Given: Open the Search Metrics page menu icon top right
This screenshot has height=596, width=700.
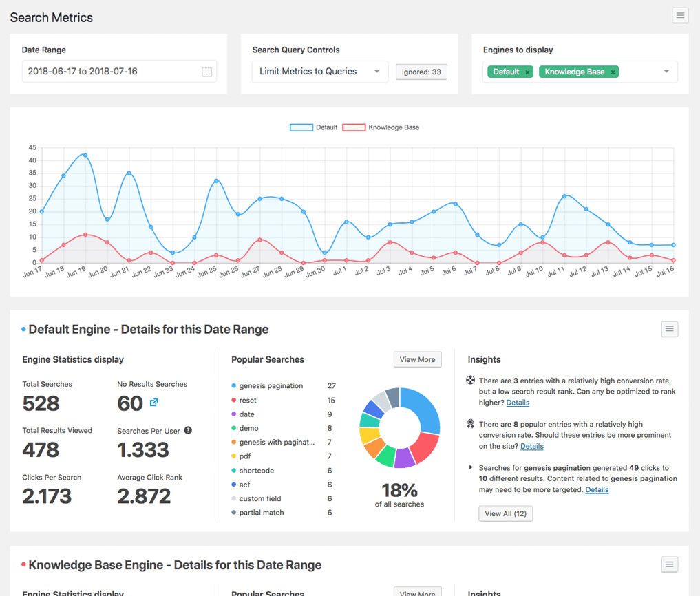Looking at the screenshot, I should pos(680,15).
